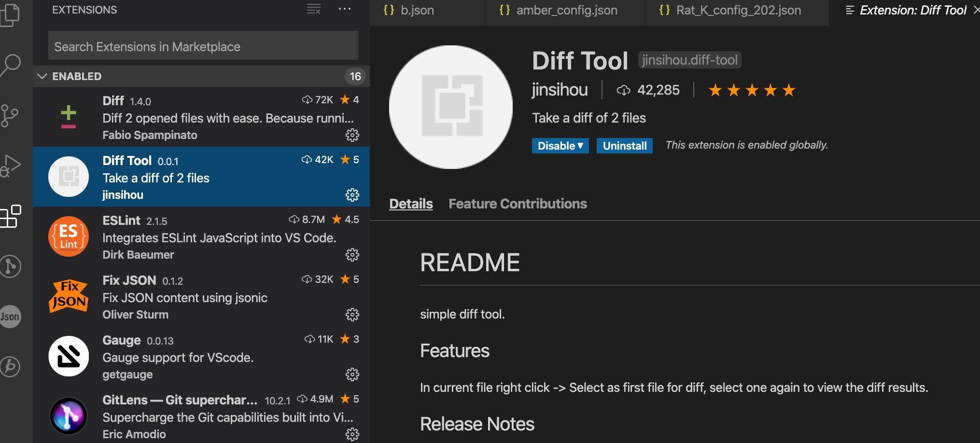Open the Json activity bar icon
Screen dimensions: 980x443
(11, 317)
